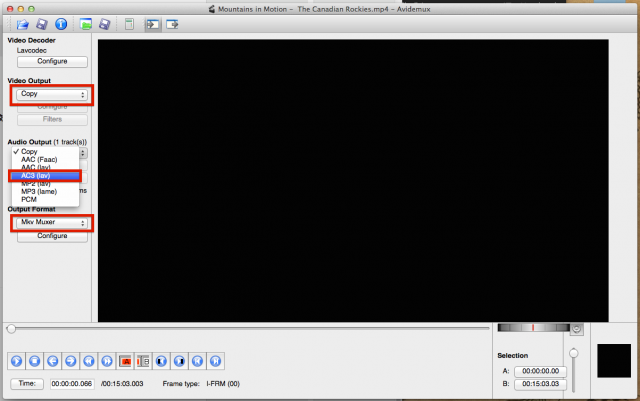Click the timeline navigation slider handle

(x=11, y=329)
